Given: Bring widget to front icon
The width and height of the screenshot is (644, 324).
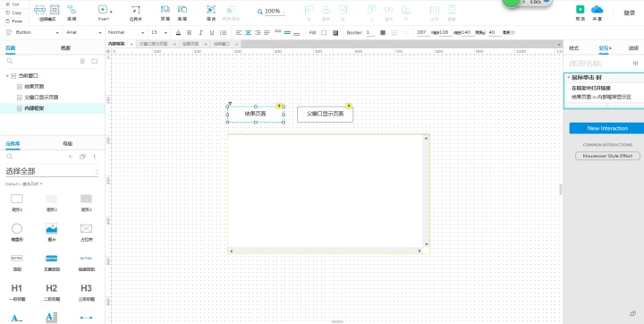Looking at the screenshot, I should [x=165, y=9].
